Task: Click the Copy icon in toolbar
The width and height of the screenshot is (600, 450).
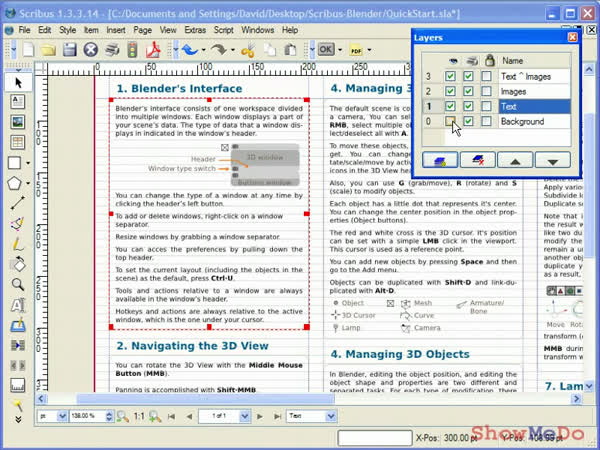Action: pos(271,50)
